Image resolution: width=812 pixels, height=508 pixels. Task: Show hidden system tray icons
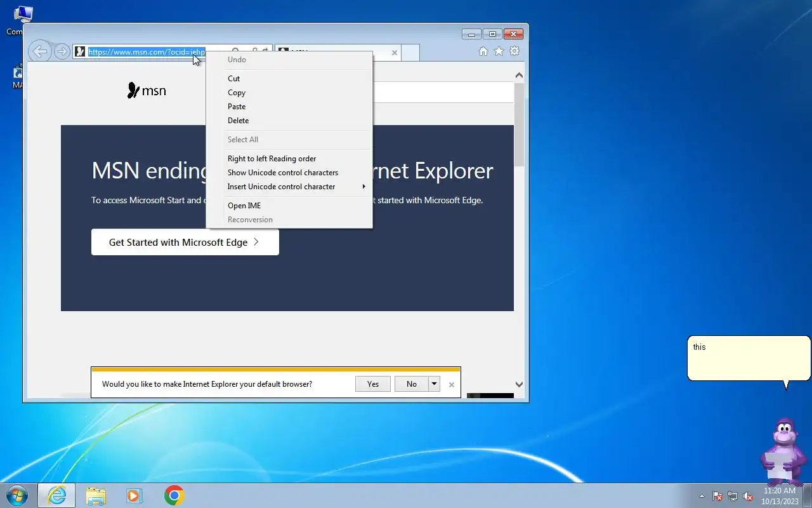tap(702, 496)
